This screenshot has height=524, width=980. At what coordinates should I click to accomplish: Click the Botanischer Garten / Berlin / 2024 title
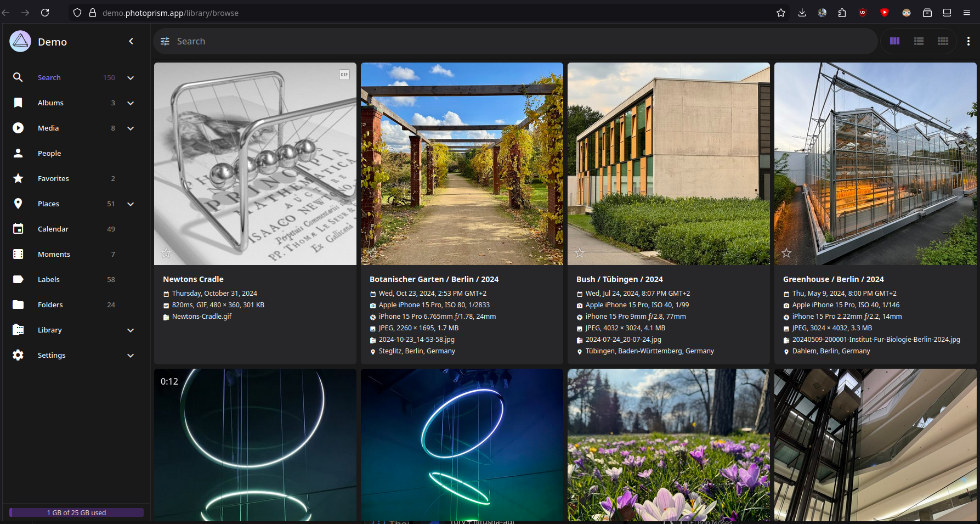point(434,279)
